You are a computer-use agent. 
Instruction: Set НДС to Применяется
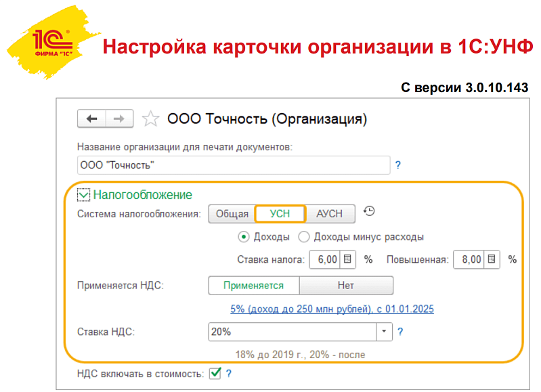coord(254,286)
